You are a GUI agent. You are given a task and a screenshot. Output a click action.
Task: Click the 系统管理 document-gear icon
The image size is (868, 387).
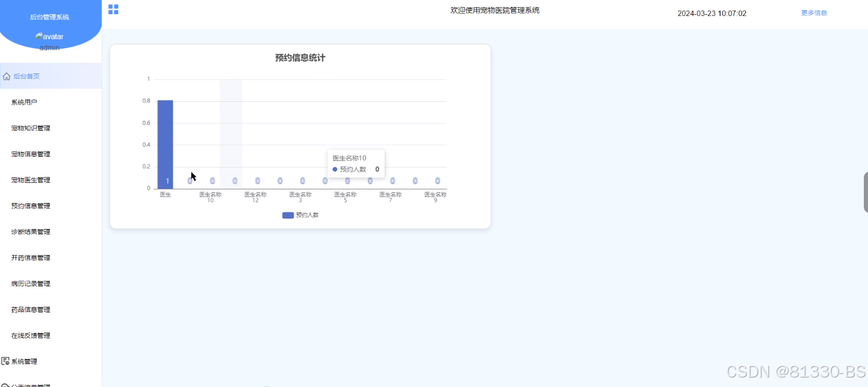pos(5,361)
